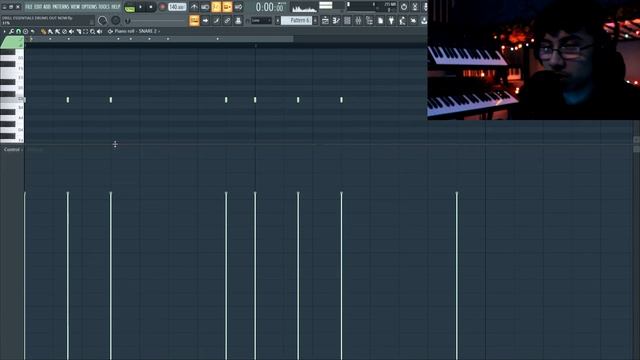
Task: Click the Play button
Action: pyautogui.click(x=140, y=7)
